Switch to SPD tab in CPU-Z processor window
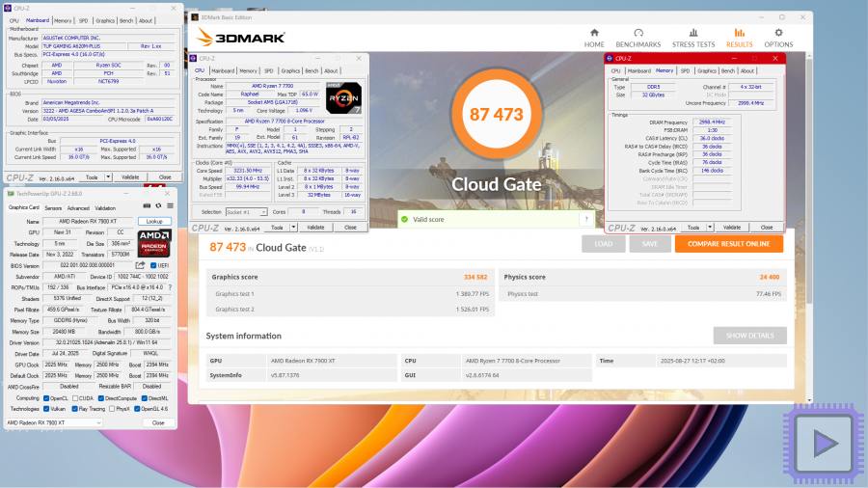The width and height of the screenshot is (868, 488). point(268,70)
